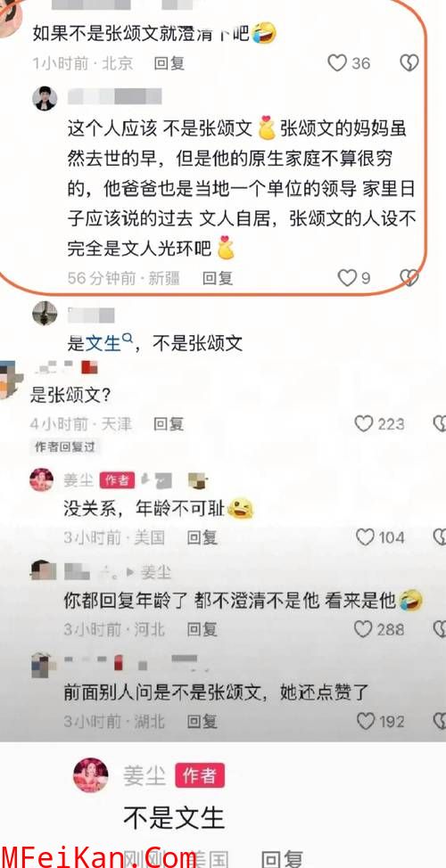The image size is (446, 868).
Task: Like the comment with 36 likes
Action: coord(337,63)
